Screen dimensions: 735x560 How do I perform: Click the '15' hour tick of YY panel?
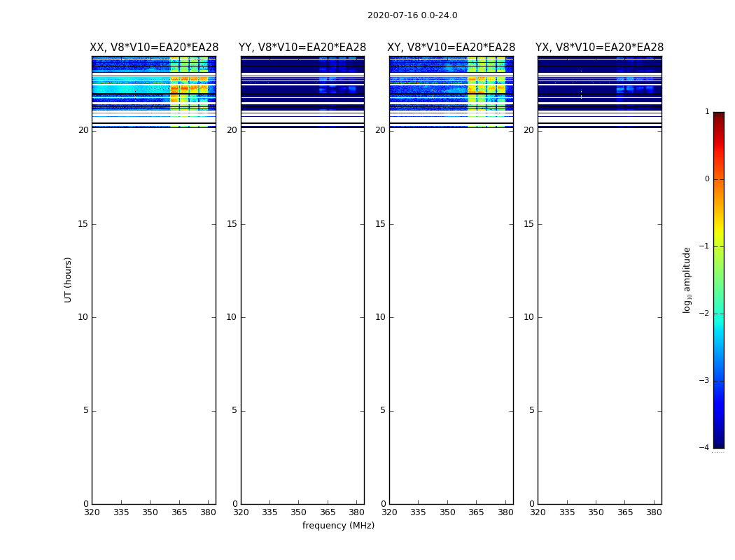click(232, 224)
